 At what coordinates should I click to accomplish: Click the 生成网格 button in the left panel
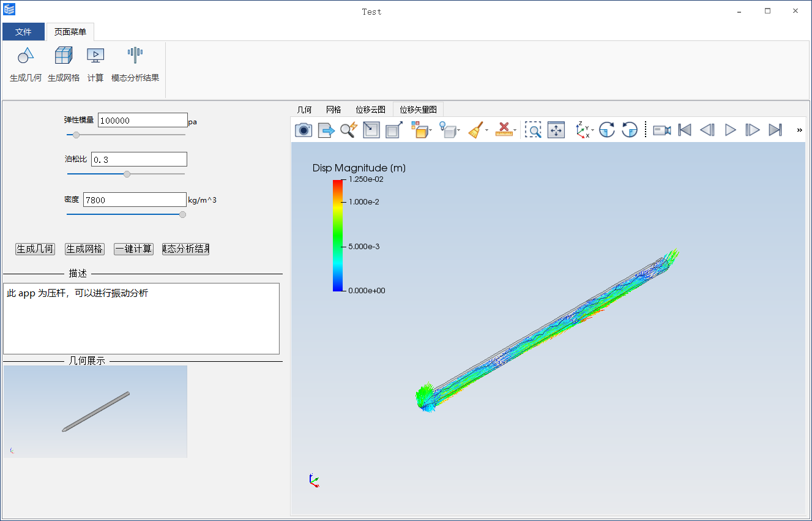click(x=85, y=249)
